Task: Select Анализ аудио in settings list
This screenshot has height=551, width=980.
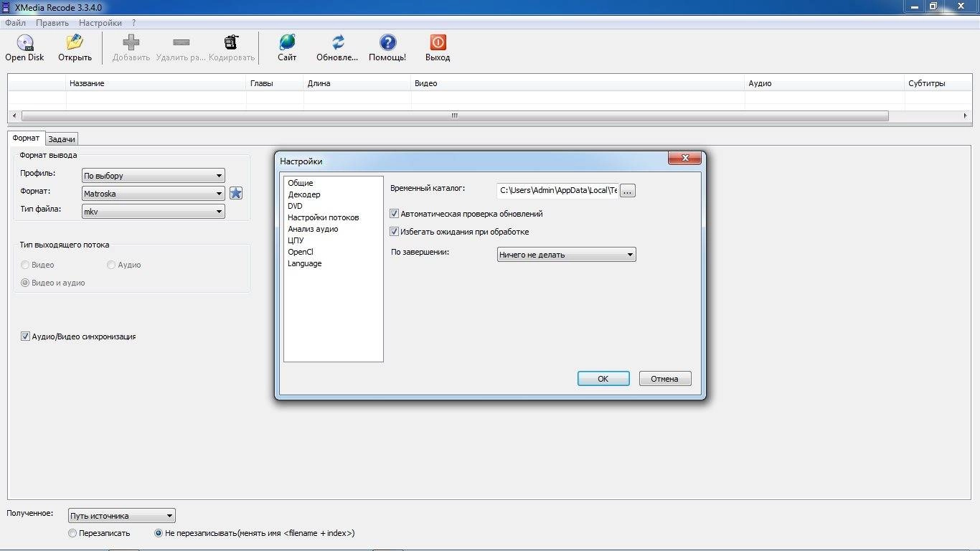Action: 313,229
